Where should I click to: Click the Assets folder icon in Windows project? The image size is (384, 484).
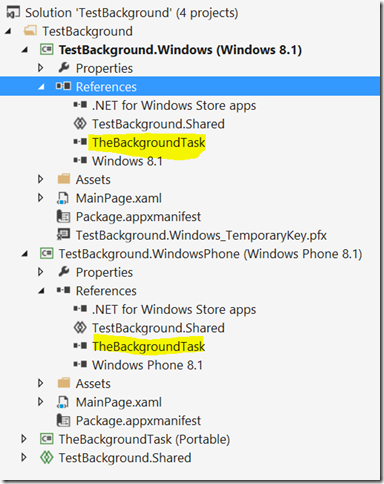point(63,179)
